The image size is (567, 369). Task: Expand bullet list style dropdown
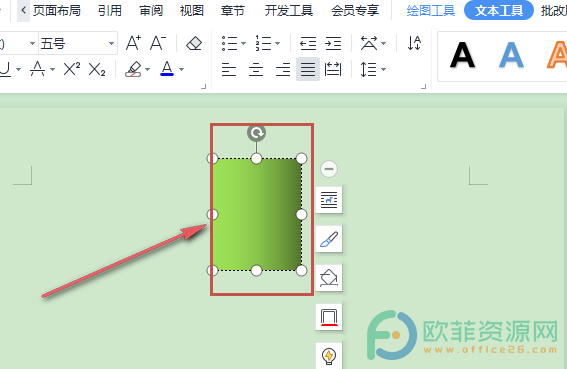243,43
